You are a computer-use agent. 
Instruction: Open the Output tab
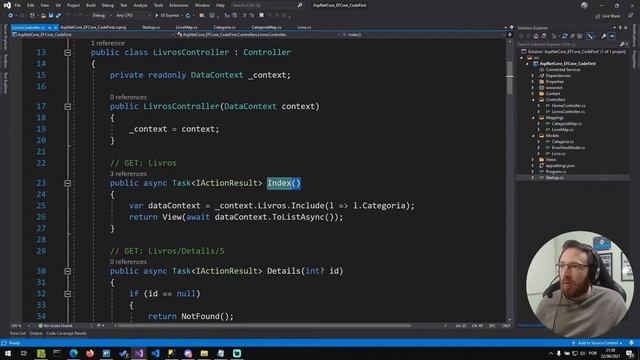pyautogui.click(x=36, y=333)
